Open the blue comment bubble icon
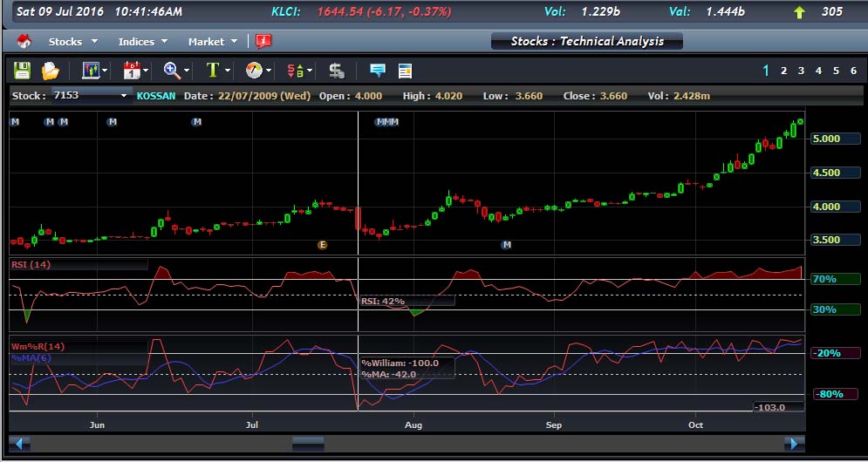Screen dimensions: 868x462 378,71
